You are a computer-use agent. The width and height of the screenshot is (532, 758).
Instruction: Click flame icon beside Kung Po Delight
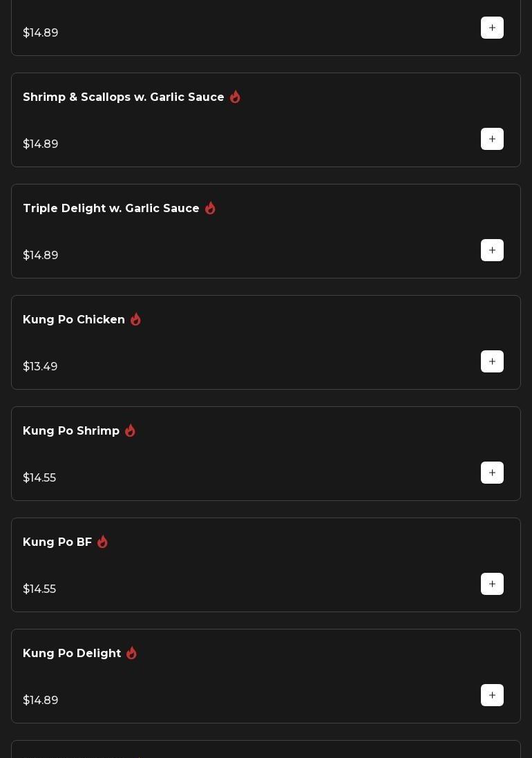click(x=131, y=653)
